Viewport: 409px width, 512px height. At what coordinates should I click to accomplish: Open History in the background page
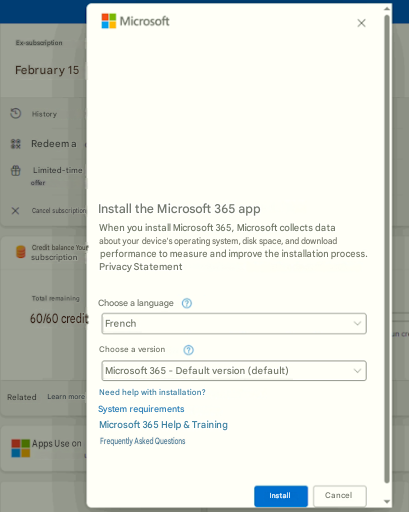click(x=44, y=114)
